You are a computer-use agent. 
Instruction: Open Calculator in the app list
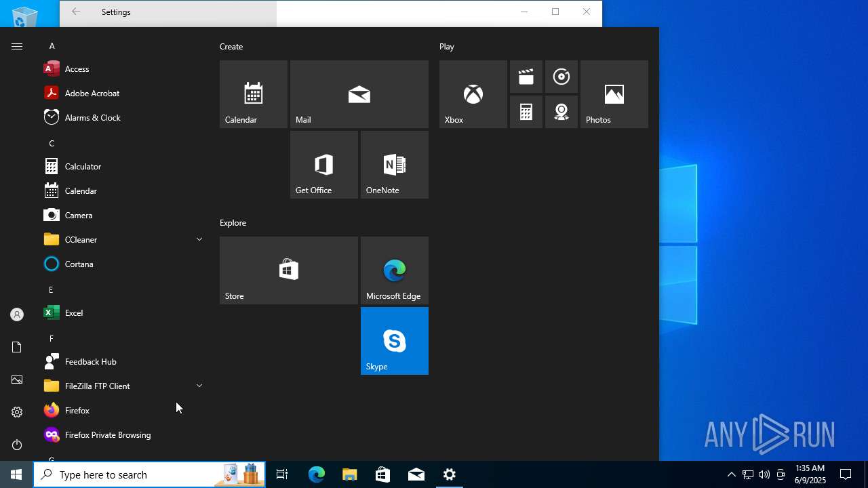point(122,166)
